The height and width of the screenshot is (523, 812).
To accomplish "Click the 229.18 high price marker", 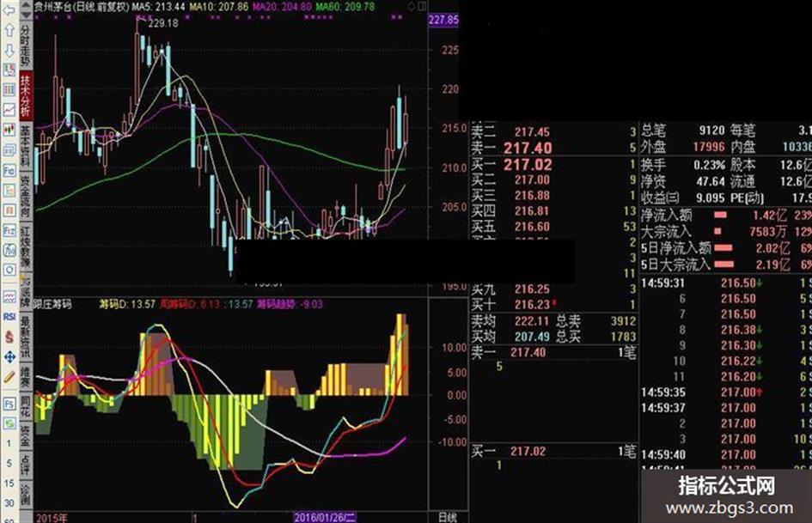I will point(162,23).
